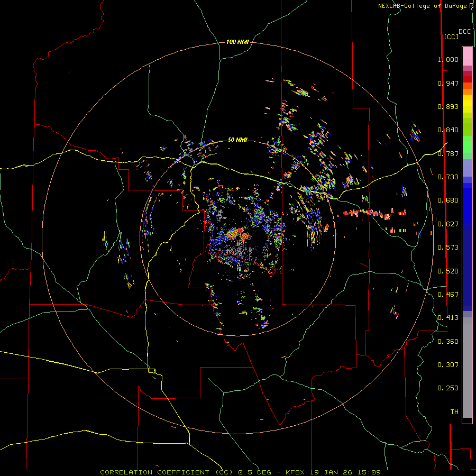Click the 0.467 legend value
Screen dimensions: 476x476
click(x=448, y=295)
